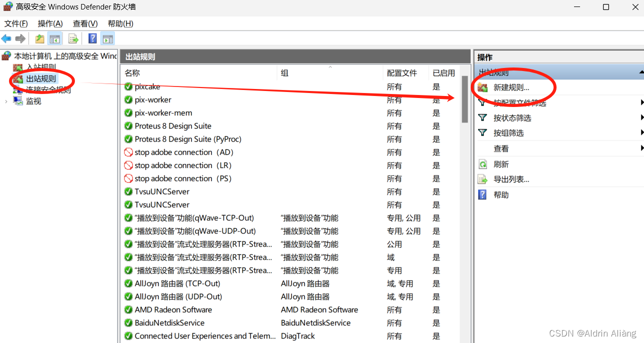
Task: Click 帮助 in the actions pane
Action: [501, 195]
